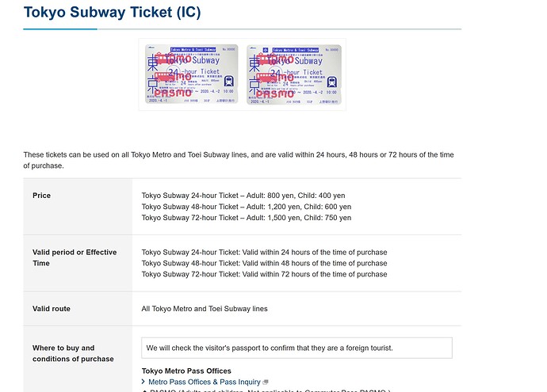Click the 72-hour Ticket price line
Image resolution: width=547 pixels, height=392 pixels.
pyautogui.click(x=246, y=218)
